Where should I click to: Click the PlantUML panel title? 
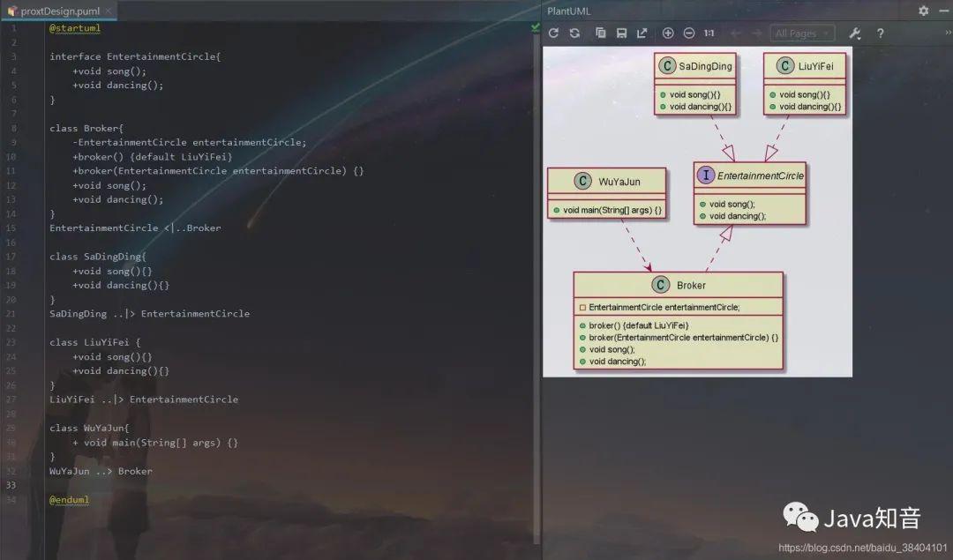[568, 11]
